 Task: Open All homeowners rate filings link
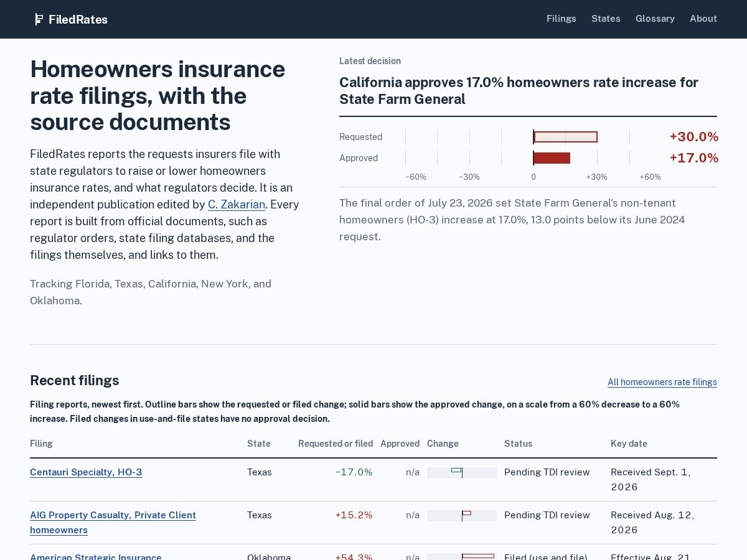pos(662,382)
